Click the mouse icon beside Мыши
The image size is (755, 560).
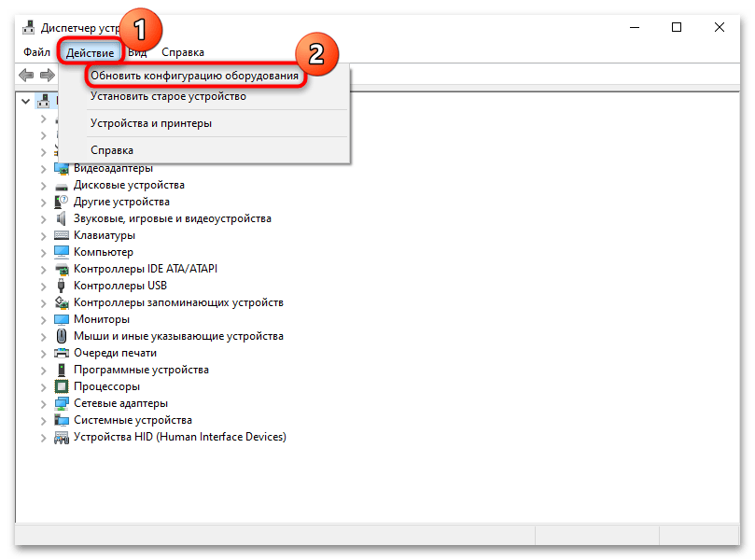pos(62,336)
